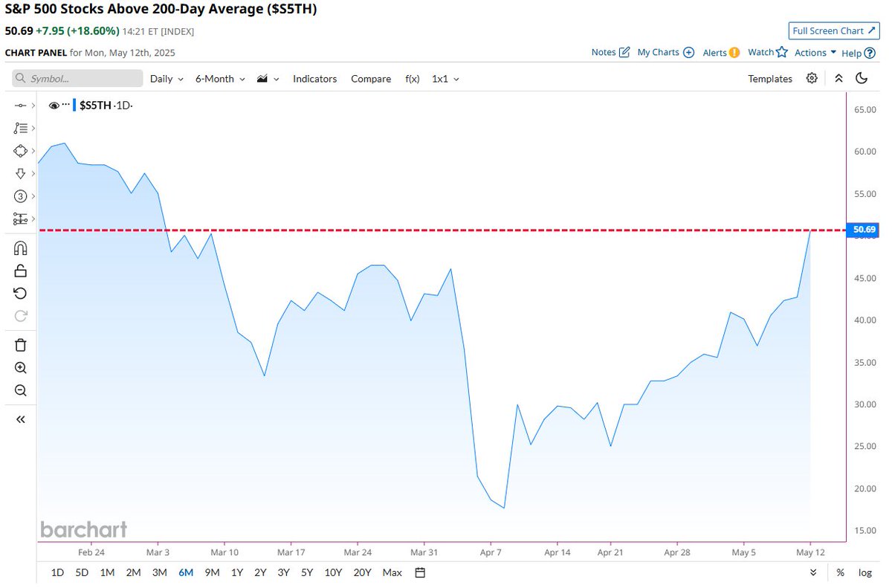The height and width of the screenshot is (588, 892).
Task: Toggle percent scale
Action: (840, 572)
